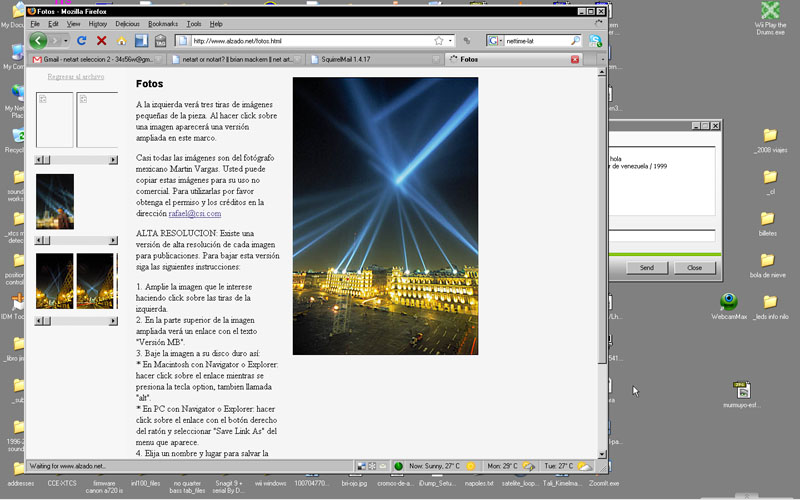Go to the Home page icon
This screenshot has width=800, height=500.
(121, 41)
